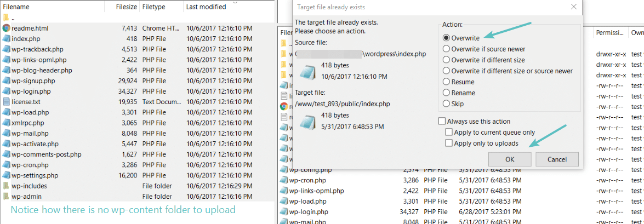The width and height of the screenshot is (644, 224).
Task: Enable Always use this action checkbox
Action: pyautogui.click(x=442, y=122)
